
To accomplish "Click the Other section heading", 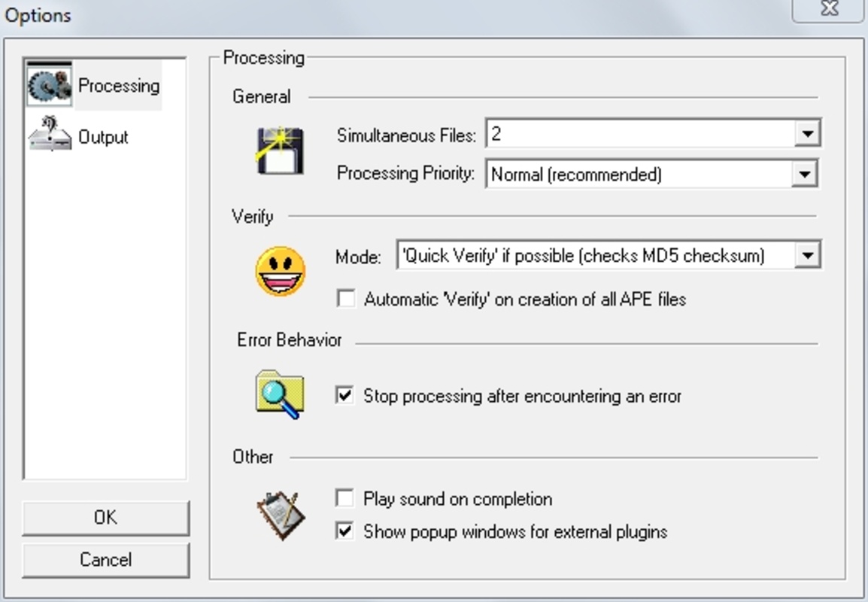I will click(253, 457).
